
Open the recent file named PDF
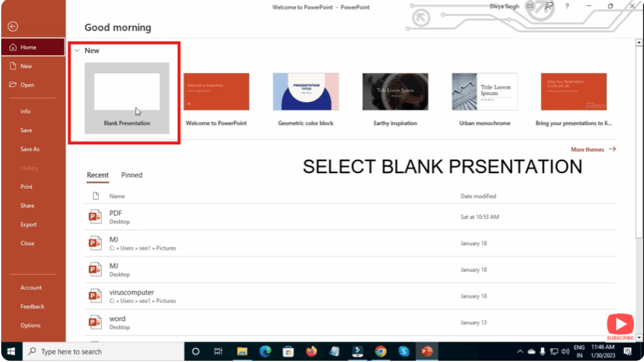[350, 217]
